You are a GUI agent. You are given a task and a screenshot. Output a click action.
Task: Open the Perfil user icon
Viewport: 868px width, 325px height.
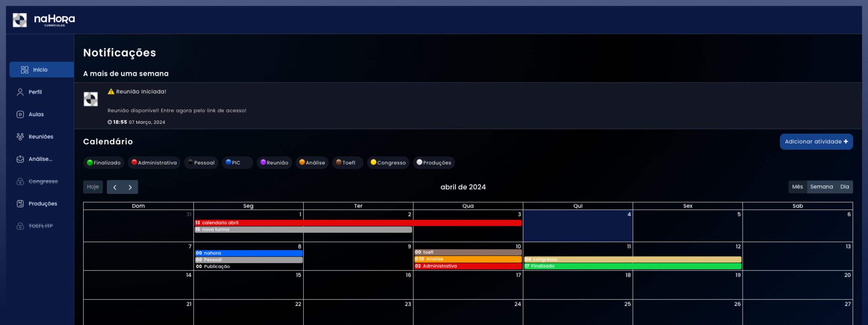tap(20, 92)
